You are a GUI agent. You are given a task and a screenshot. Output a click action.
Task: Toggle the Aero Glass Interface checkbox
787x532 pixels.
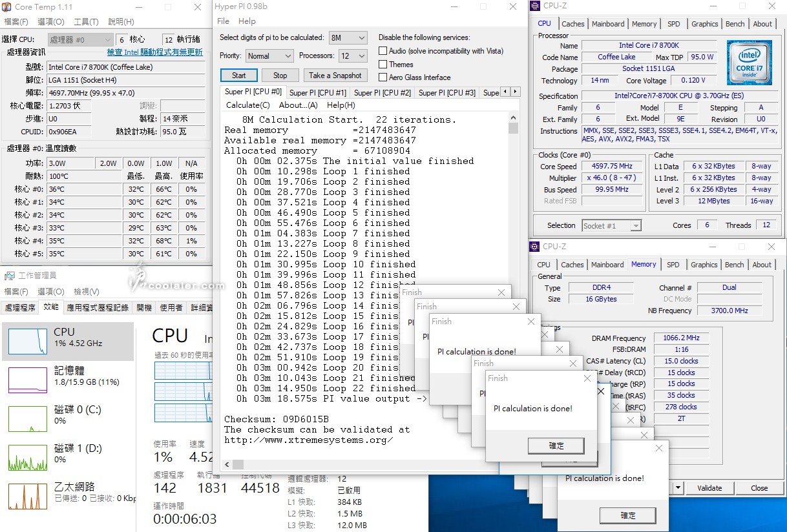point(383,77)
